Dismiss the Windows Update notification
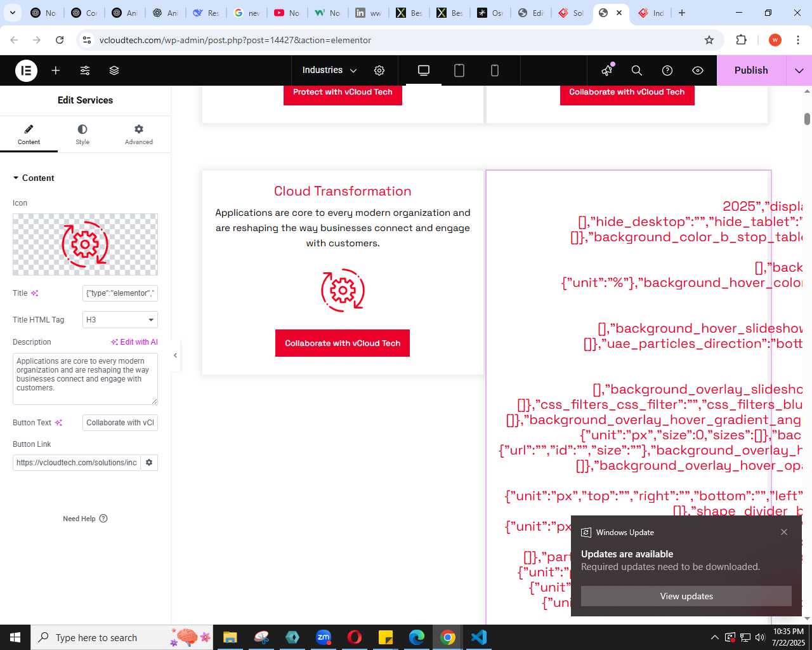This screenshot has width=812, height=650. coord(784,532)
